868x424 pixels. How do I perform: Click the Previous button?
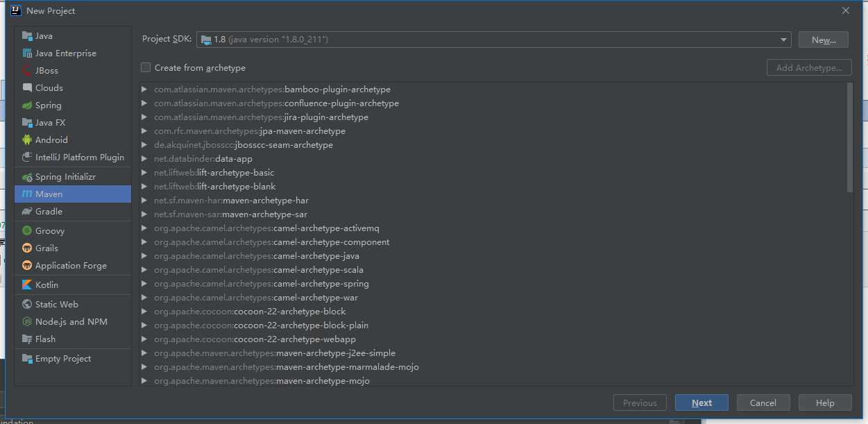pyautogui.click(x=640, y=402)
